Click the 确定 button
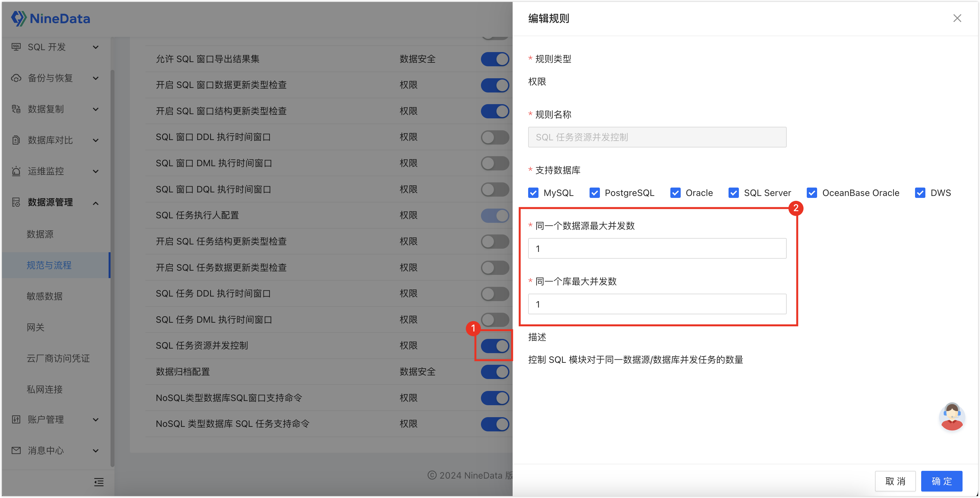 coord(942,481)
